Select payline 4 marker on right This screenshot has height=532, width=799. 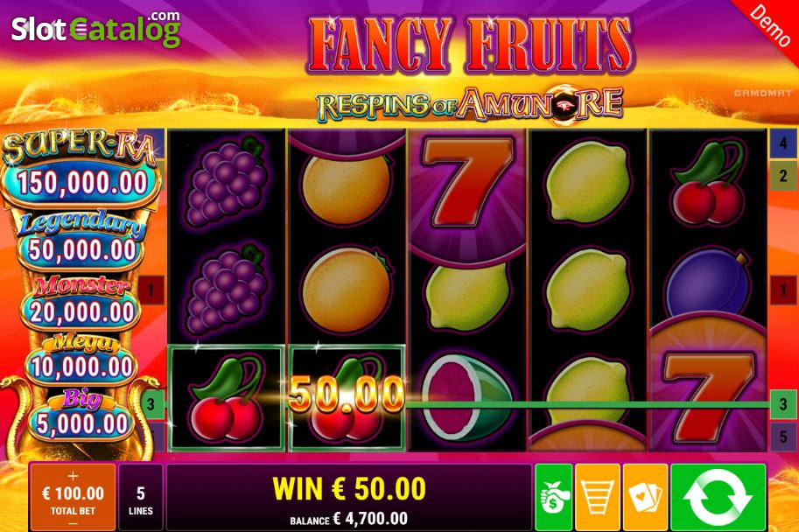(782, 143)
